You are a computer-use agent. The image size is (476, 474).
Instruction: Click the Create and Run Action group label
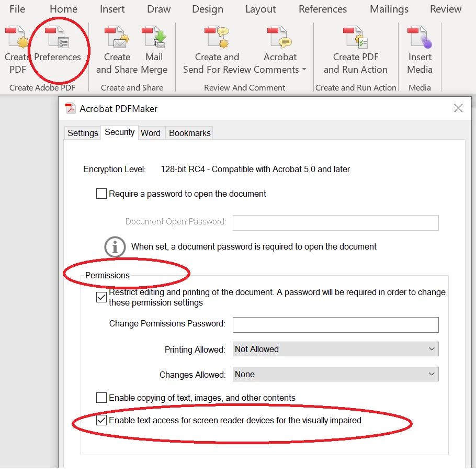356,88
